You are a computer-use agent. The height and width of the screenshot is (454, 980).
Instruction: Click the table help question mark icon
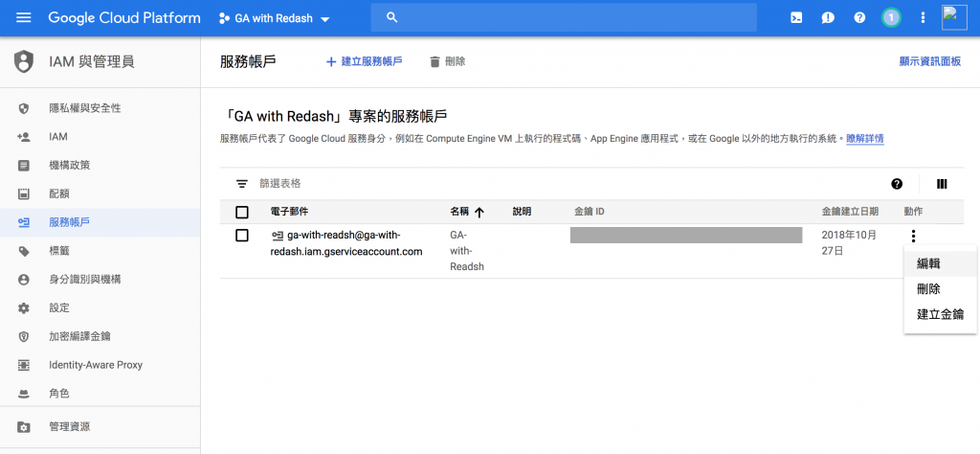(897, 184)
